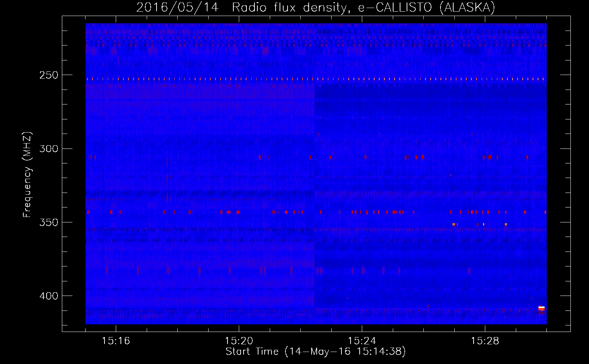Click the 15:24 time tick label
The image size is (589, 364).
click(362, 341)
